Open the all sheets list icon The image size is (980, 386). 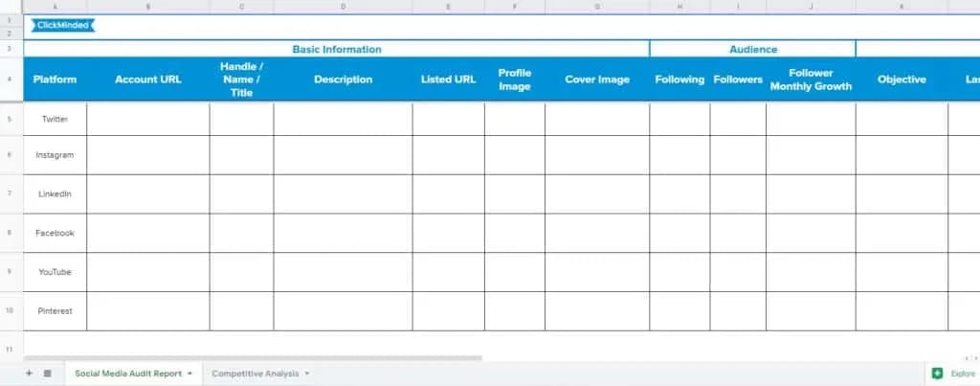coord(48,374)
